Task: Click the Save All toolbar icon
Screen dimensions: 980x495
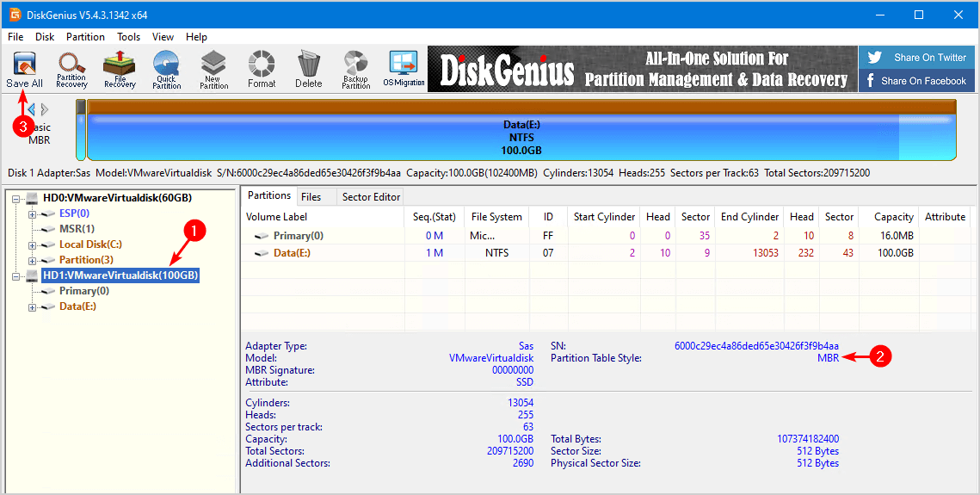Action: [x=24, y=70]
